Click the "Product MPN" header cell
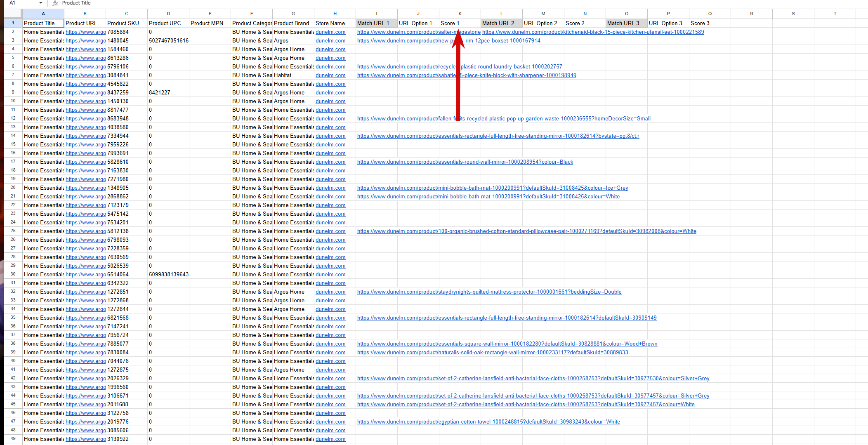Viewport: 868px width, 445px height. [x=210, y=23]
